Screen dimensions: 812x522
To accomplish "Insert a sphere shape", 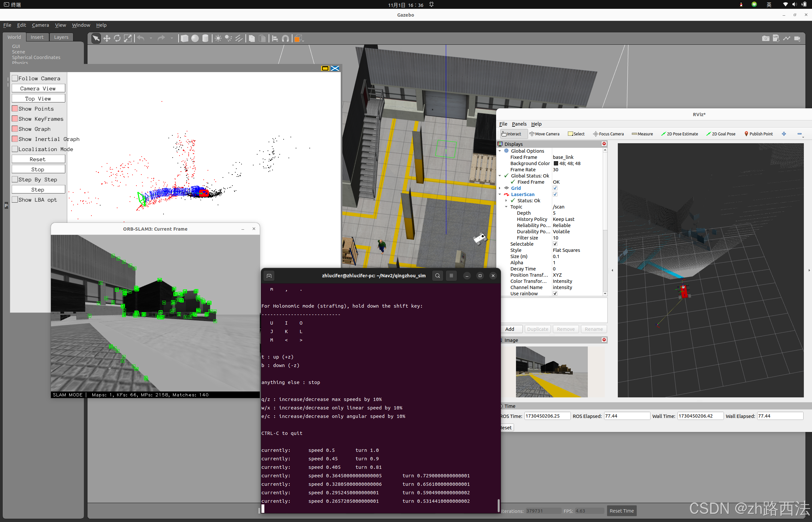I will 195,38.
